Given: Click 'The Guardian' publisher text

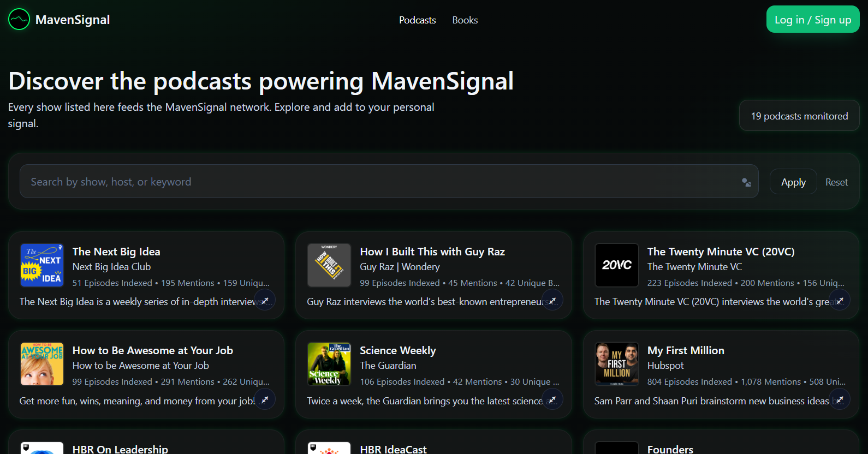Looking at the screenshot, I should pos(388,366).
